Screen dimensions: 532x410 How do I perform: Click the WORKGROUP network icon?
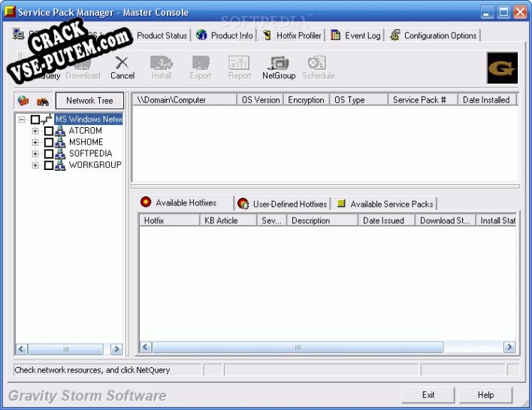tap(60, 165)
